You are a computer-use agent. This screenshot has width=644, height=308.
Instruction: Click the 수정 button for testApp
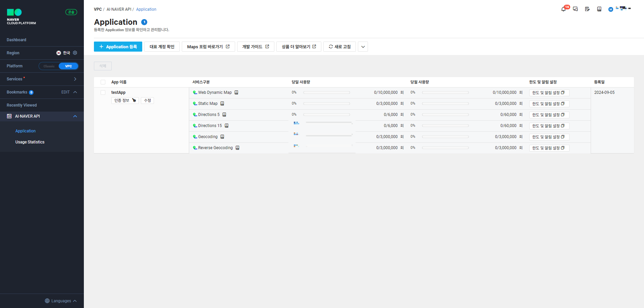(x=147, y=101)
